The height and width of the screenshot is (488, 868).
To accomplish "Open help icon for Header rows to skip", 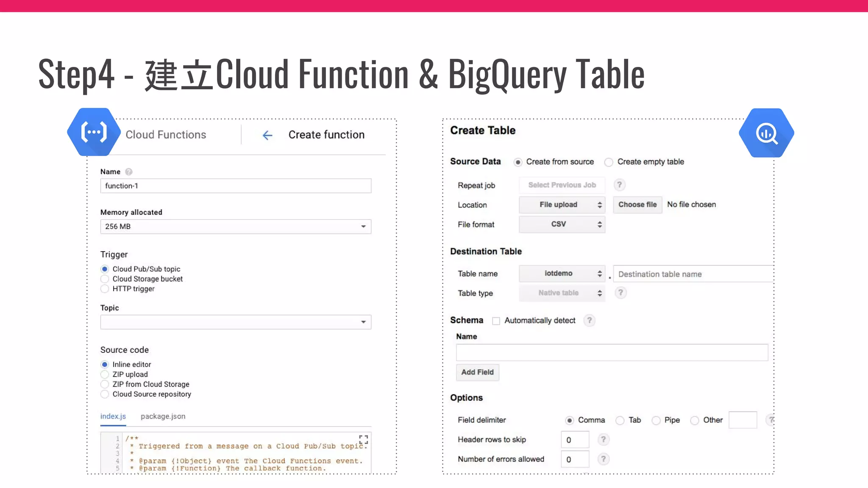I will [603, 439].
